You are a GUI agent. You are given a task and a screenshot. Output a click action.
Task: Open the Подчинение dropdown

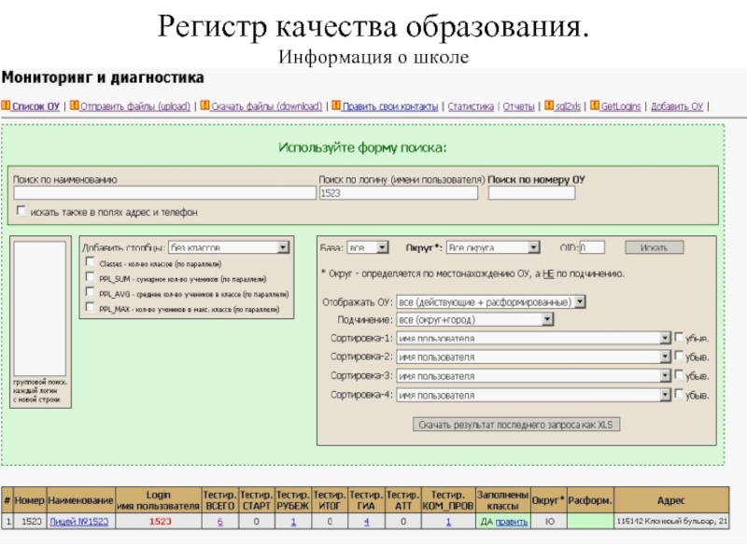(546, 320)
